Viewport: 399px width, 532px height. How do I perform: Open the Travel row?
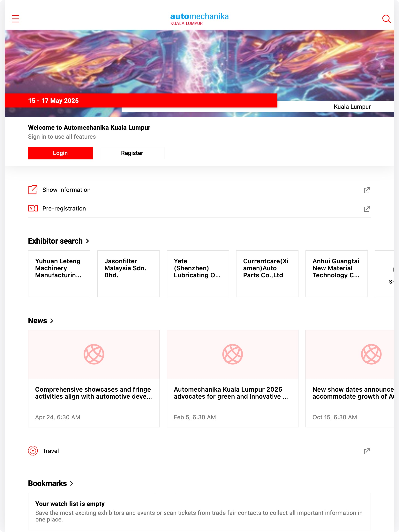[x=199, y=451]
